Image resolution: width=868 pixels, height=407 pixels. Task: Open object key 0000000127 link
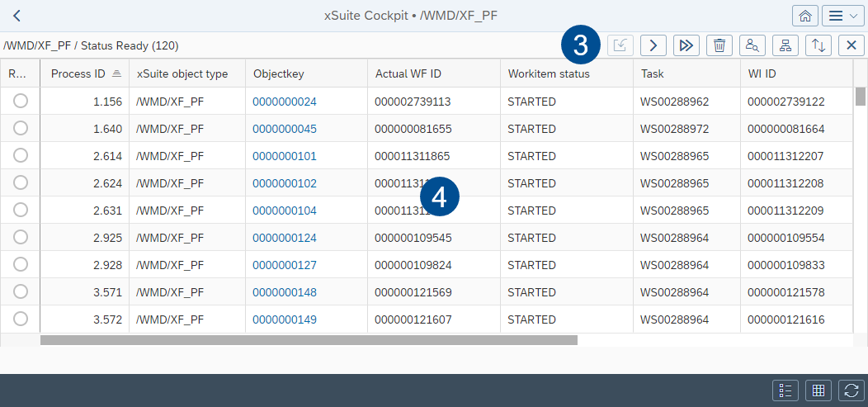(x=285, y=264)
